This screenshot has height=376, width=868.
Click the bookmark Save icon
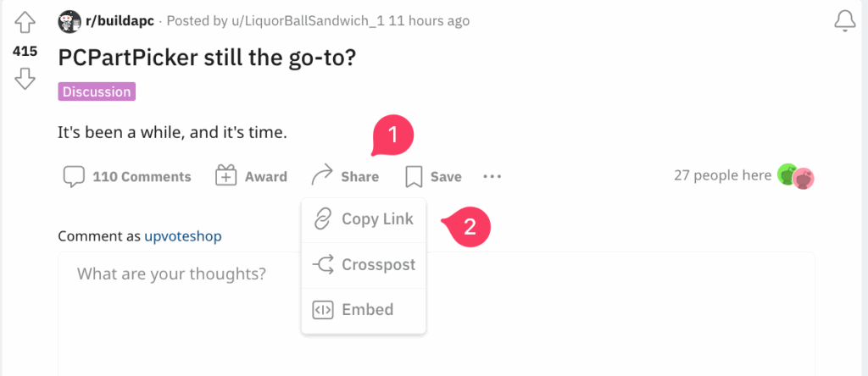[x=414, y=177]
